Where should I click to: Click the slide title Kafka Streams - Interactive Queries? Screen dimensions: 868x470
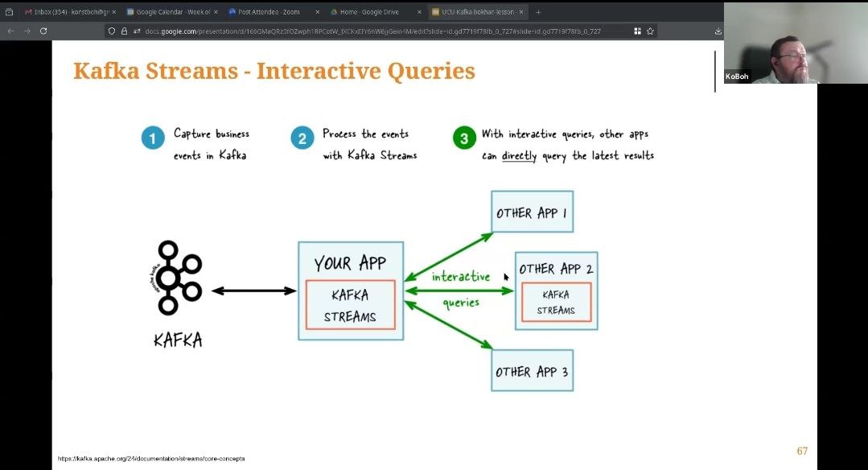coord(274,71)
